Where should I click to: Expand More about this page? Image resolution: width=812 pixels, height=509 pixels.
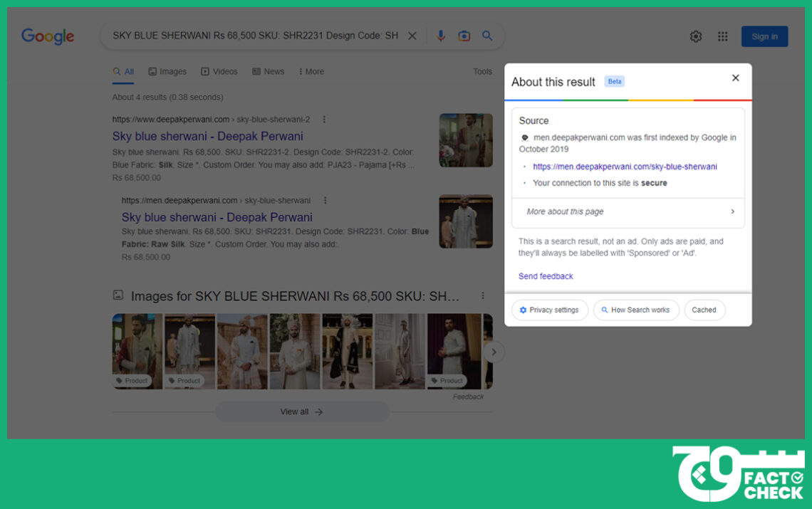(x=628, y=211)
